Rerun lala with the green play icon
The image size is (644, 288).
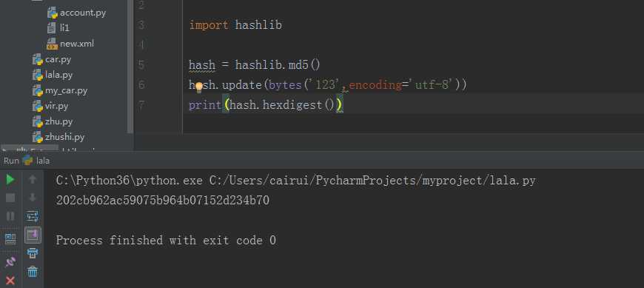pyautogui.click(x=10, y=180)
